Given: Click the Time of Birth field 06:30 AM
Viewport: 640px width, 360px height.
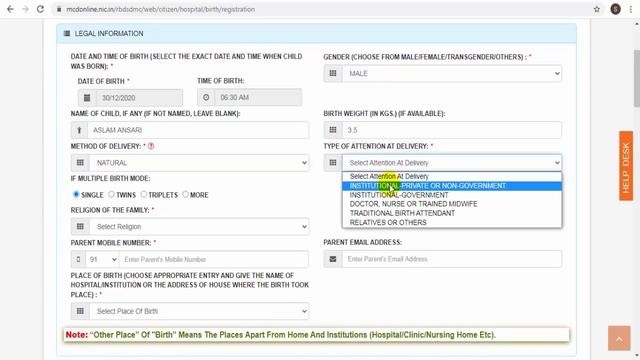Looking at the screenshot, I should coord(258,98).
